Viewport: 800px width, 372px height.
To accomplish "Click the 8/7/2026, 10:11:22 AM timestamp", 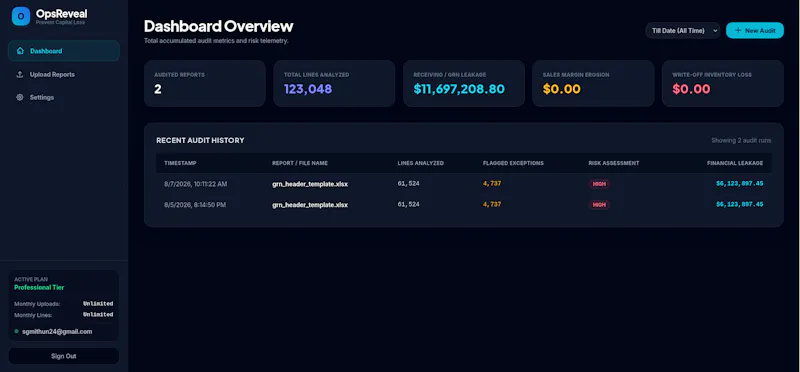I will 196,184.
